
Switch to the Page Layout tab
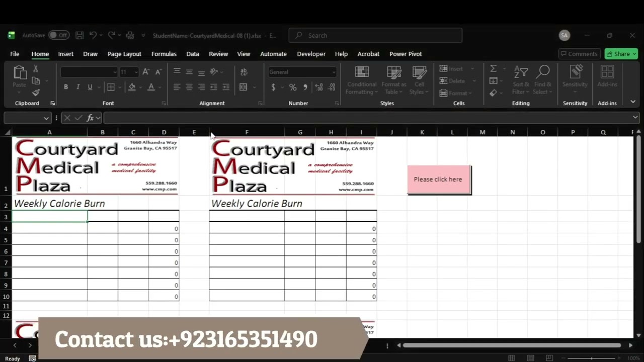(124, 54)
